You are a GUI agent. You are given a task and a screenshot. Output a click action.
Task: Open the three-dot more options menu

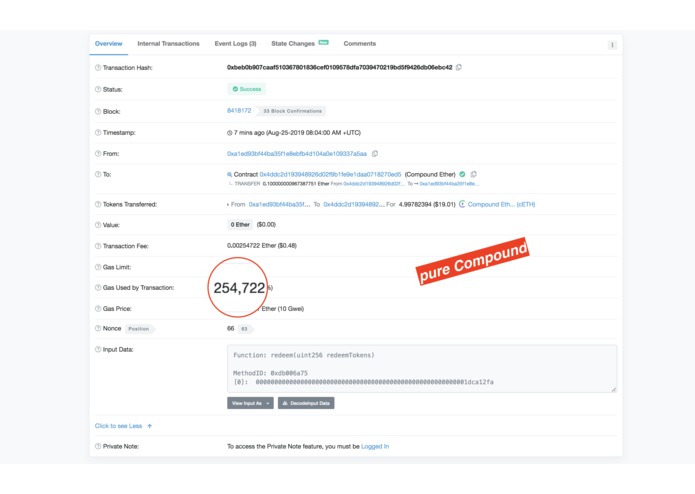612,45
